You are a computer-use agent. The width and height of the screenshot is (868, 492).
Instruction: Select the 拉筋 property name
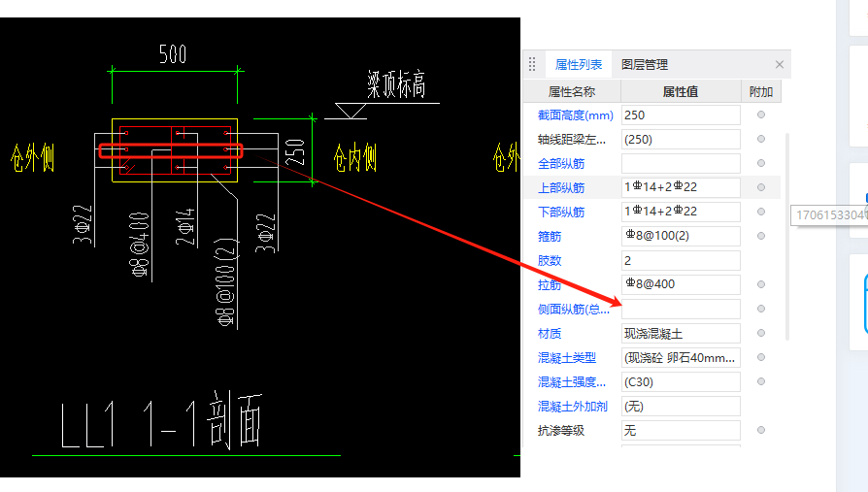pos(550,285)
